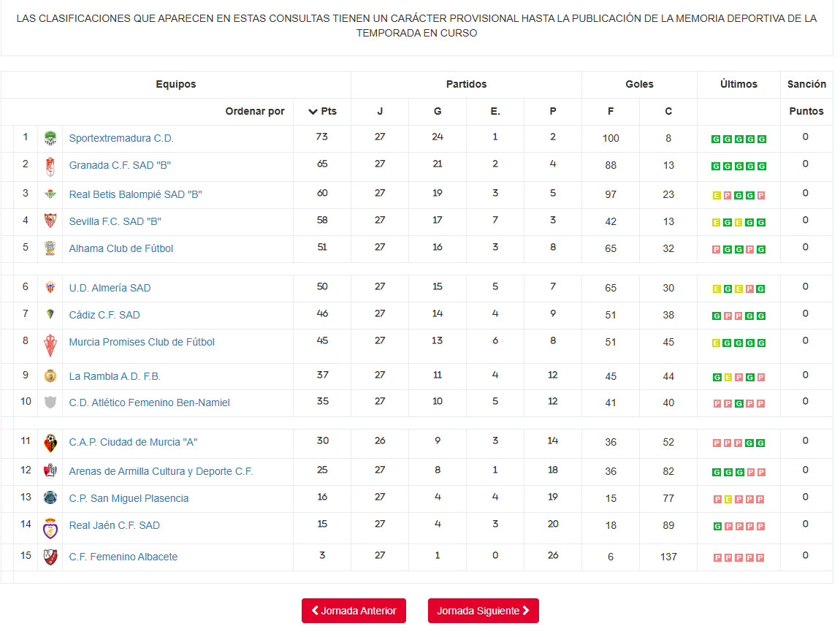Click Real Jaén's 89 goals against value
The image size is (840, 637).
click(668, 525)
